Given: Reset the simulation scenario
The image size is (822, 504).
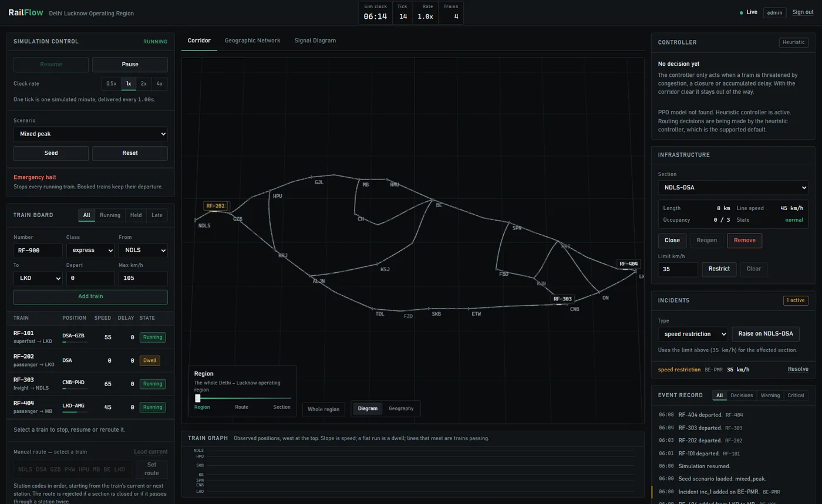Looking at the screenshot, I should point(130,153).
